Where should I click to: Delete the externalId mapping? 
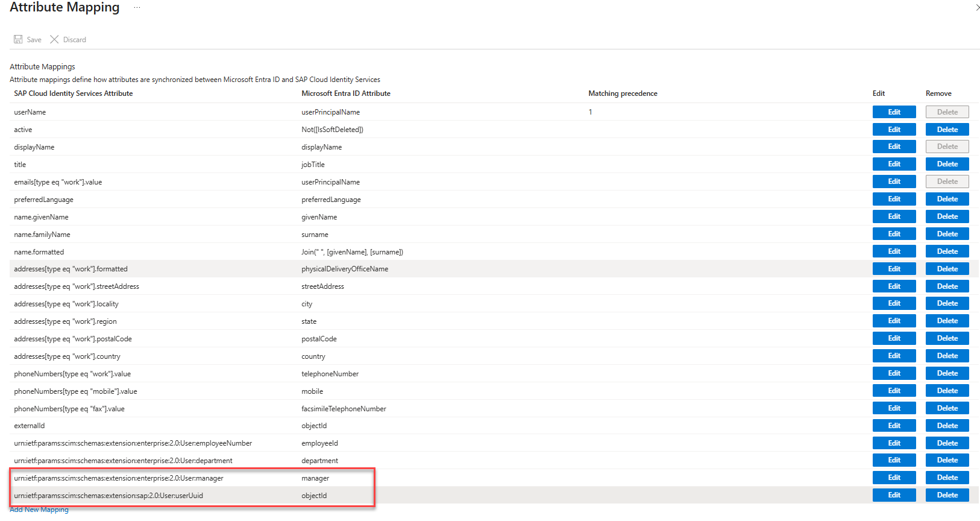coord(947,426)
